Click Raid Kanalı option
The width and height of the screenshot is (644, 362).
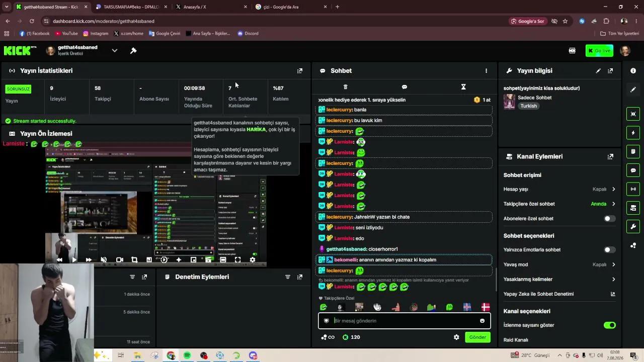[x=516, y=340]
